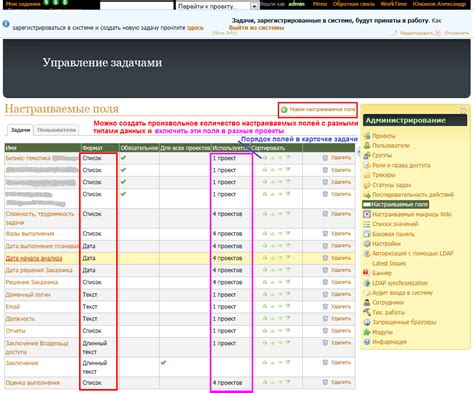Open Роли и права доступа in sidebar
474x393 pixels.
[401, 165]
